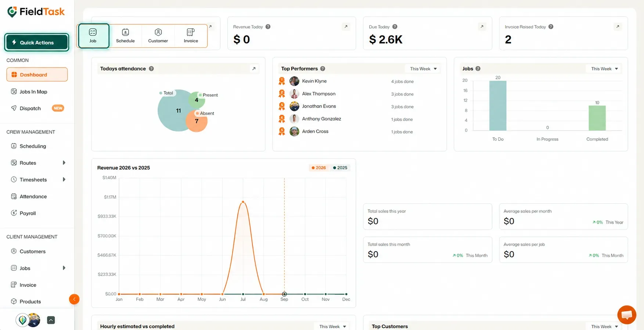644x330 pixels.
Task: Expand the Revenue Today card arrow
Action: click(346, 26)
